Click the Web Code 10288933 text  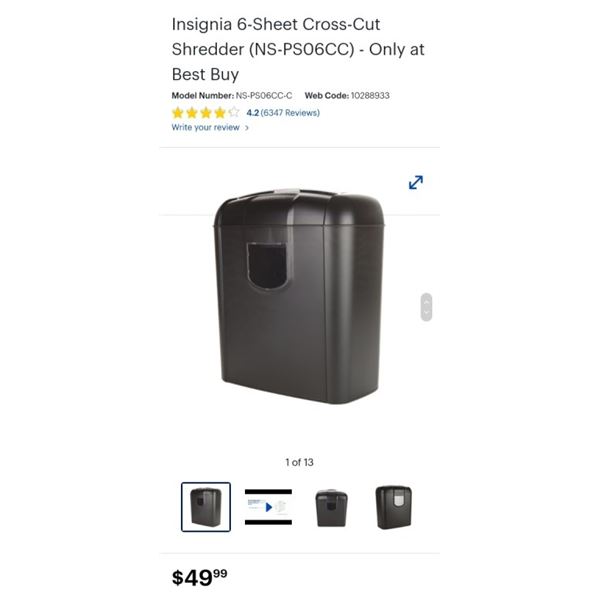[347, 95]
